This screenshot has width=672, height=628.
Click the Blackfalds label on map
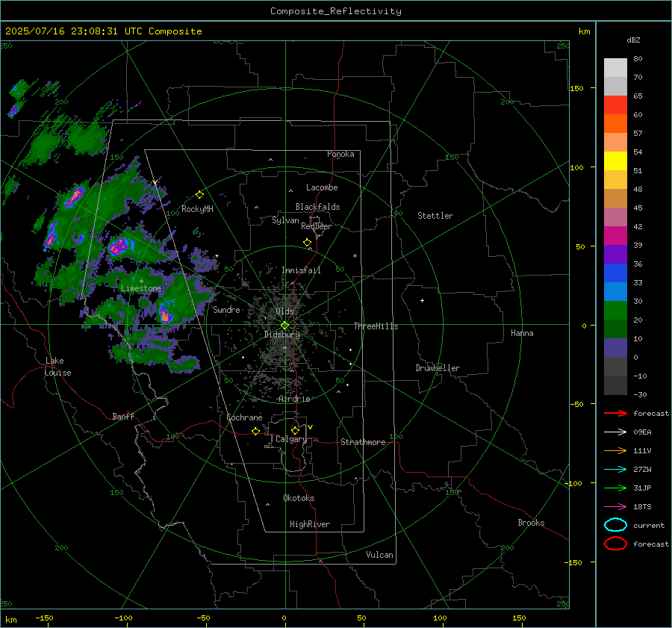point(317,207)
